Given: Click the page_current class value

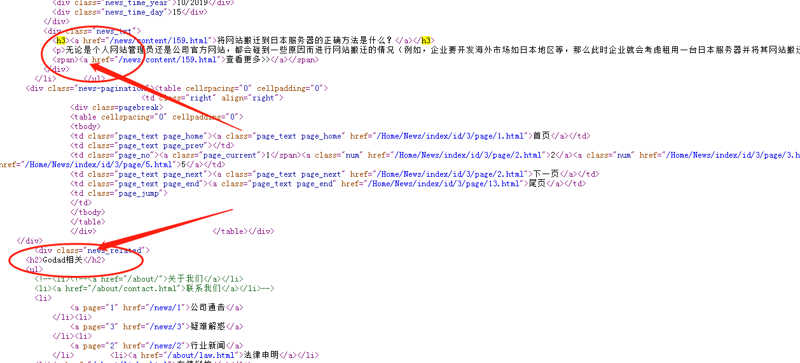Looking at the screenshot, I should click(231, 155).
